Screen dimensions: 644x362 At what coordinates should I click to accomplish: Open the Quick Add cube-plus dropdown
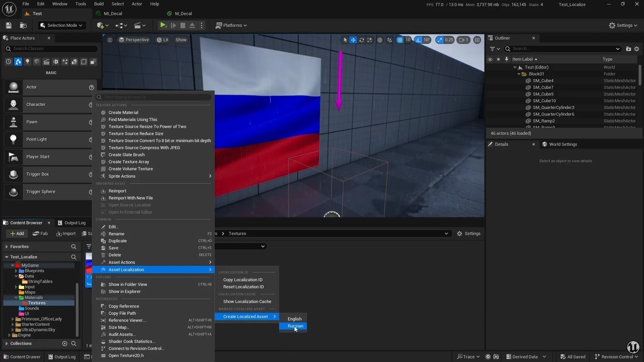pos(103,25)
